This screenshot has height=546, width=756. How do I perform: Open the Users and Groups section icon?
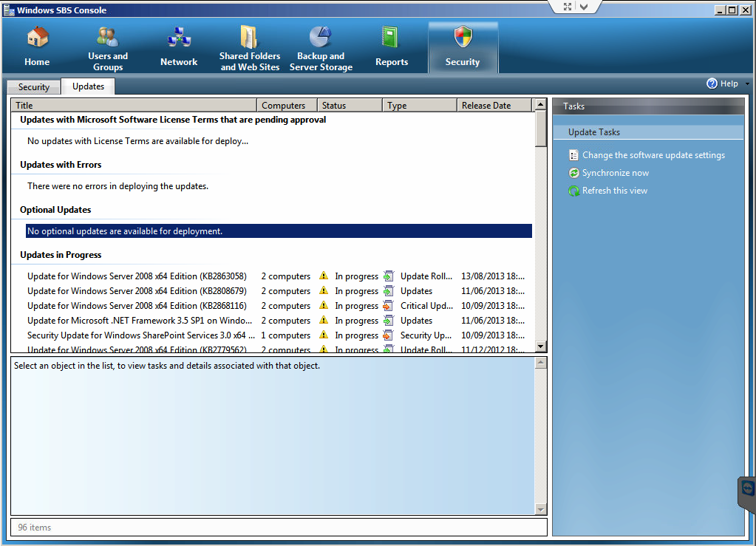[107, 37]
